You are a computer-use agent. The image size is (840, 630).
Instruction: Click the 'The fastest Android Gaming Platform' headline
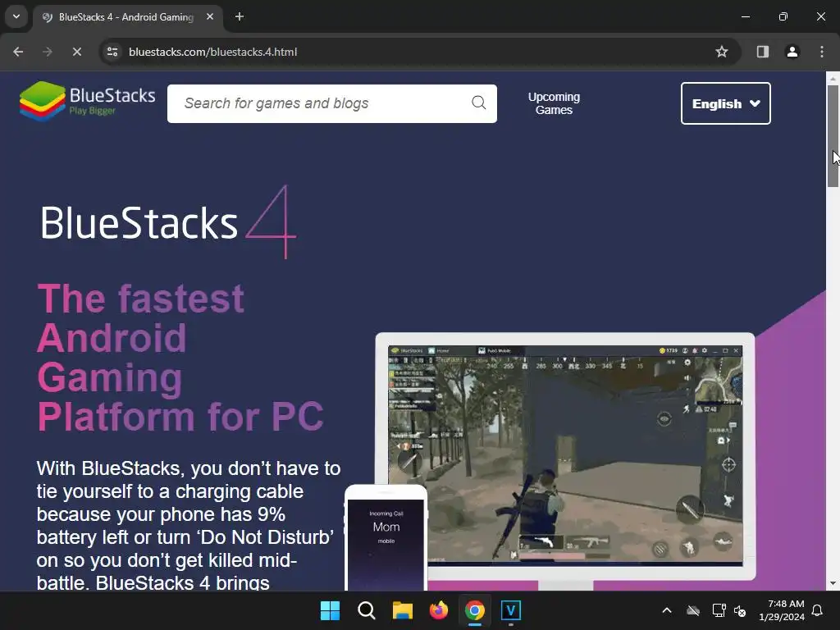click(180, 358)
